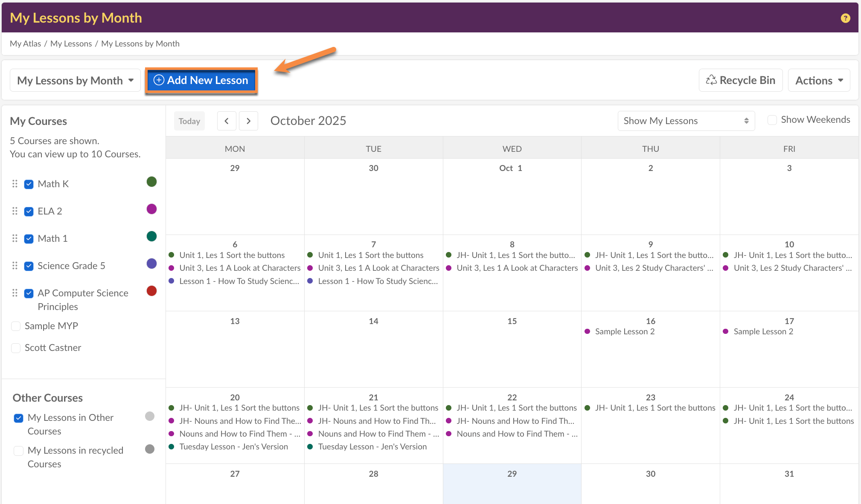Grab the drag handle beside Science Grade 5
The image size is (861, 504).
(15, 266)
